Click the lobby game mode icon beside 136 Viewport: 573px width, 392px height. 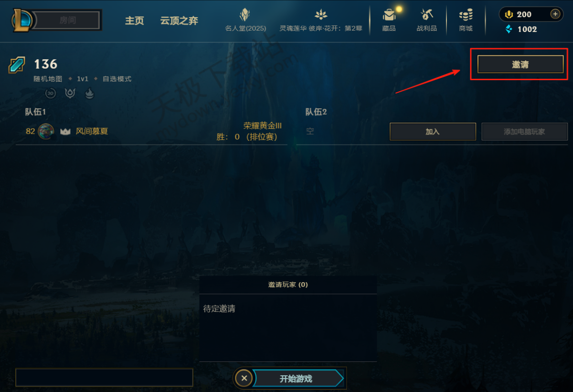point(17,65)
